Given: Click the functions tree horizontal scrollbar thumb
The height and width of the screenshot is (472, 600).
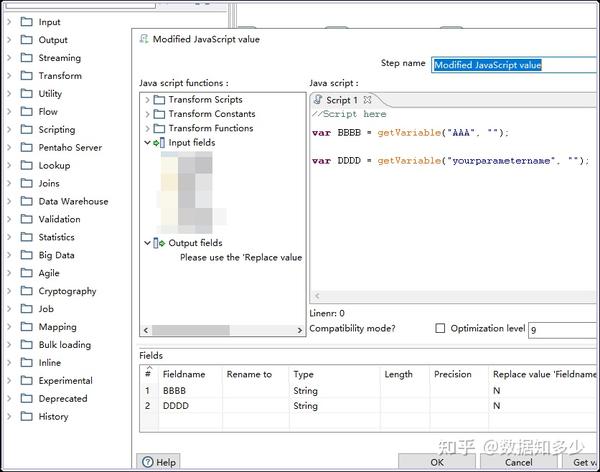Looking at the screenshot, I should click(191, 330).
